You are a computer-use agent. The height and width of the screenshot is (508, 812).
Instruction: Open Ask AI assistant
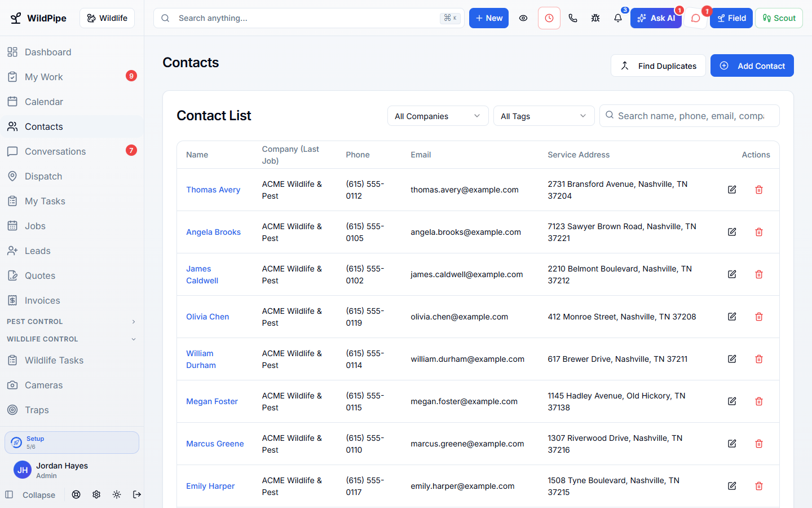[656, 18]
